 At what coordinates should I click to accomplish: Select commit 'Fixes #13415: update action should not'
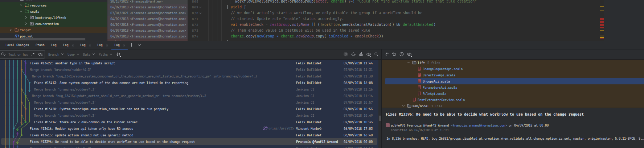(x=81, y=135)
